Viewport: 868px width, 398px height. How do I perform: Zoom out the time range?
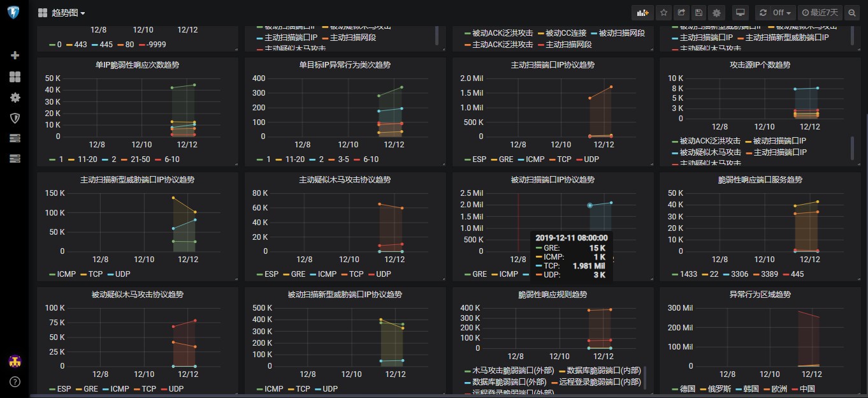853,13
